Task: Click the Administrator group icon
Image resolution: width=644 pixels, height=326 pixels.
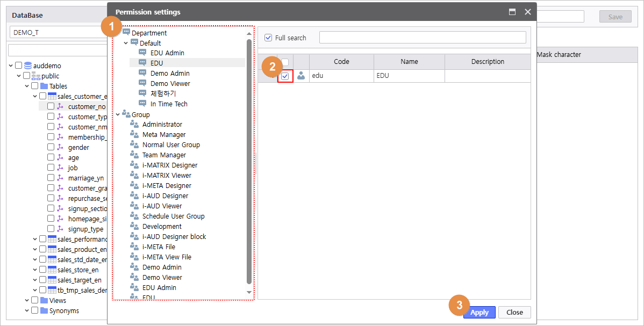Action: click(x=134, y=125)
